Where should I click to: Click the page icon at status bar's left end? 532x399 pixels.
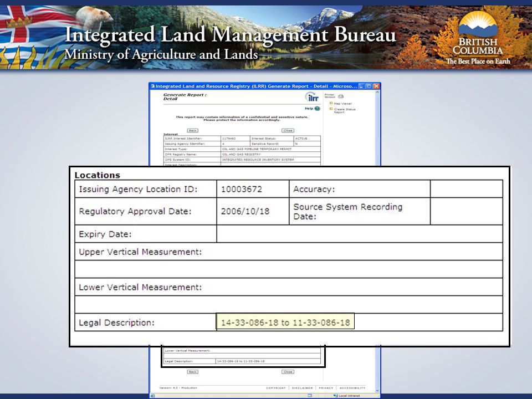point(153,396)
